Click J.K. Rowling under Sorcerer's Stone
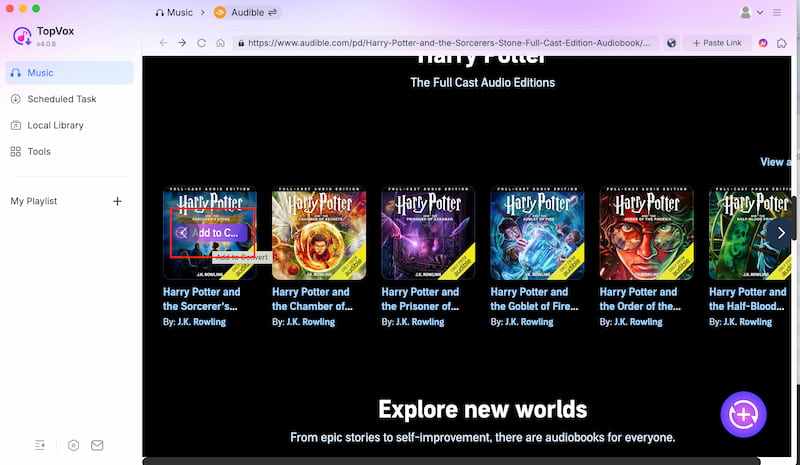 [202, 322]
